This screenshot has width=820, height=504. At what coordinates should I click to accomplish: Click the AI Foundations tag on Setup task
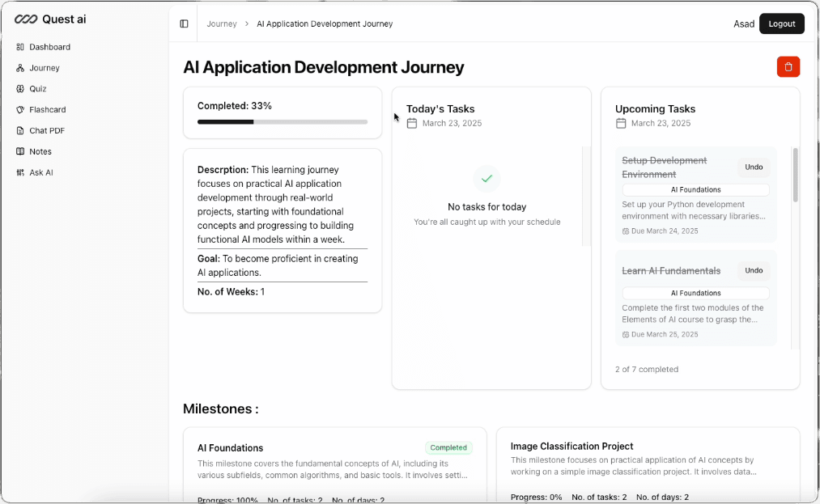695,189
